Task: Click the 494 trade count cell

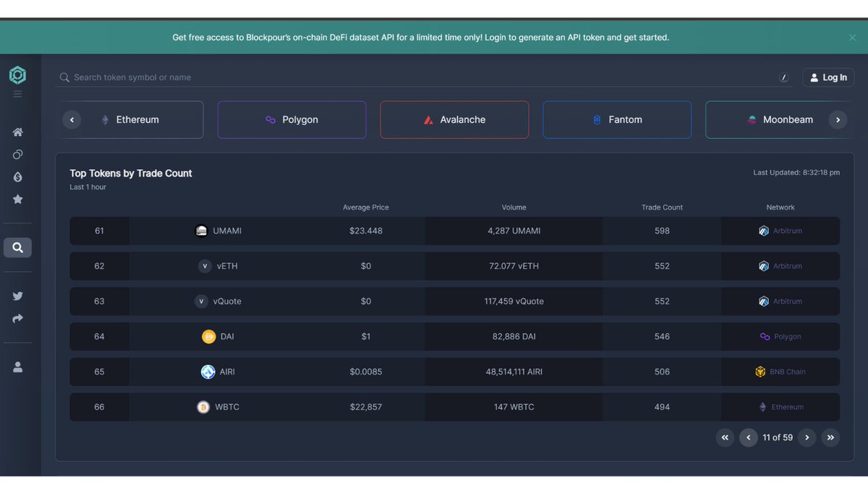Action: (x=662, y=407)
